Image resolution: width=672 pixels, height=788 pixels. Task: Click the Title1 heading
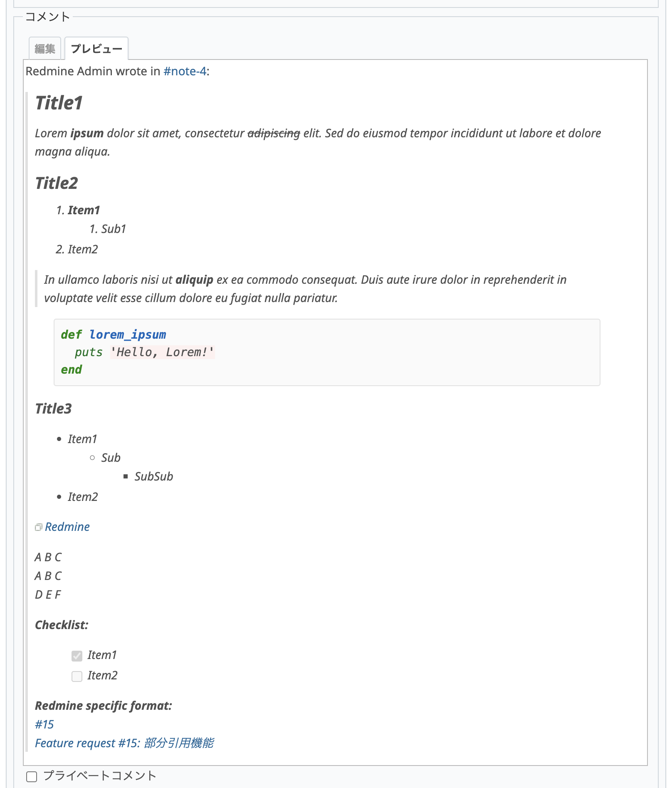click(59, 102)
